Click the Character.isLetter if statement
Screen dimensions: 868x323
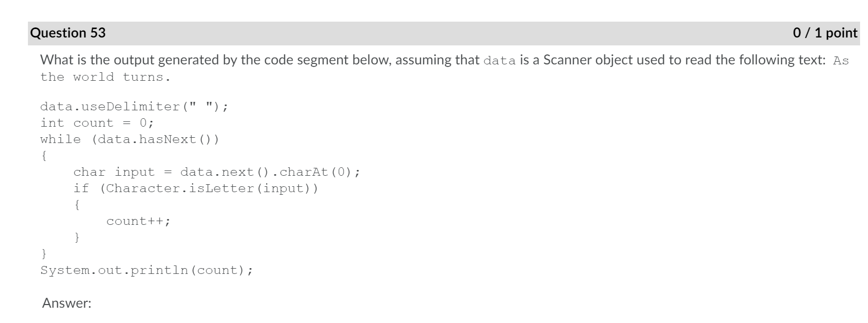tap(196, 188)
